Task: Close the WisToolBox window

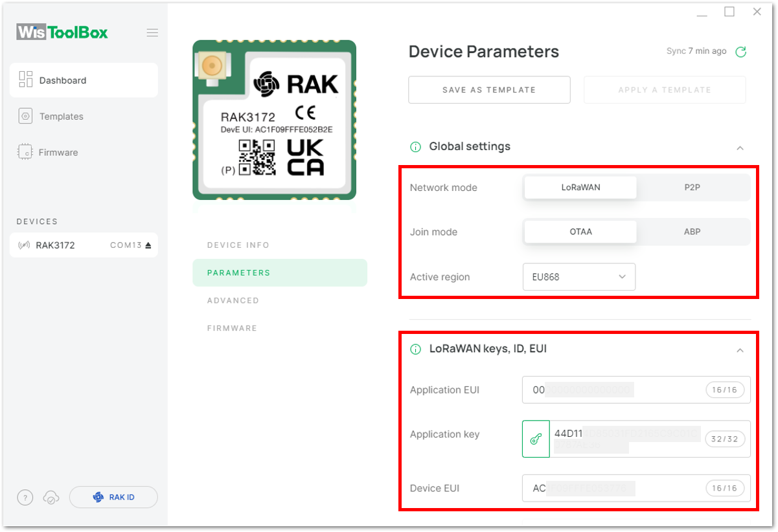Action: click(757, 12)
